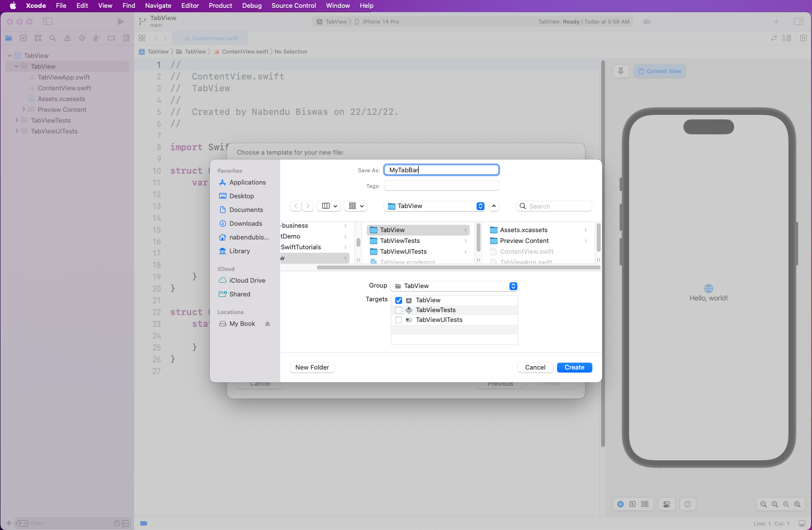Show the Report navigator
The width and height of the screenshot is (812, 530).
pos(126,38)
